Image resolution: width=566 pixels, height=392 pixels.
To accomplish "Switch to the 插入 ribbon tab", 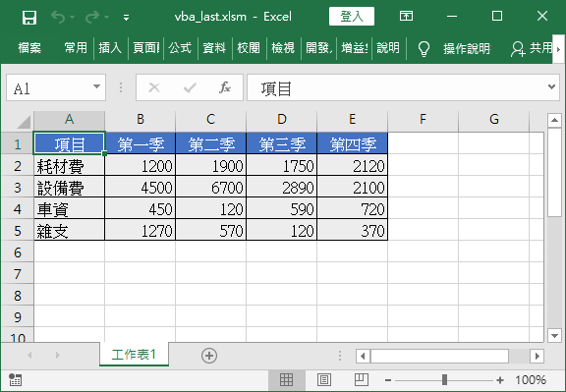I will click(110, 47).
